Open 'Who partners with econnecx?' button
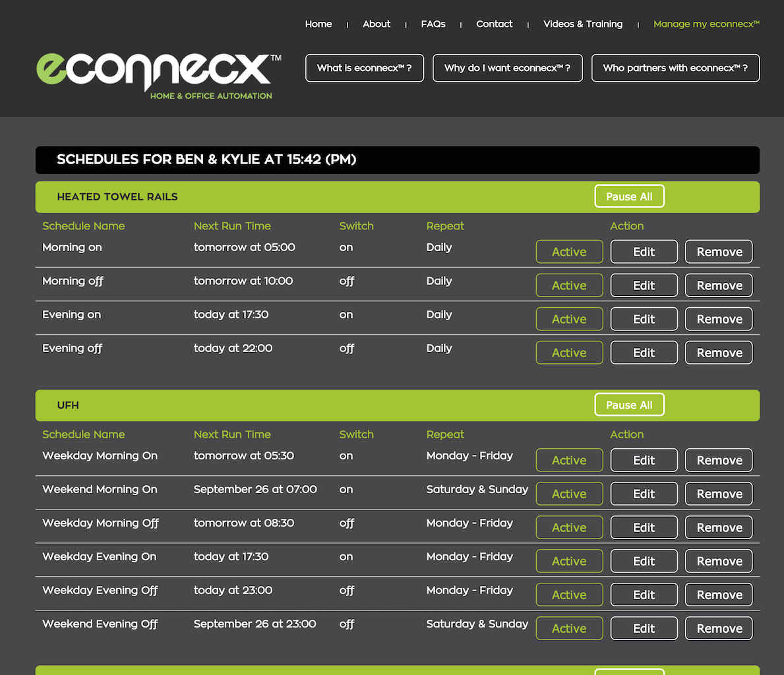This screenshot has width=784, height=675. (675, 68)
